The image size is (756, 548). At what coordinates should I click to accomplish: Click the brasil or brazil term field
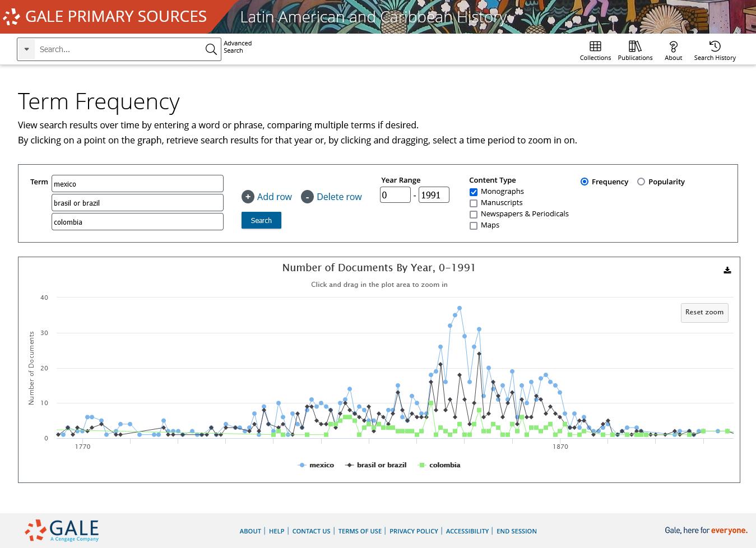(x=137, y=202)
